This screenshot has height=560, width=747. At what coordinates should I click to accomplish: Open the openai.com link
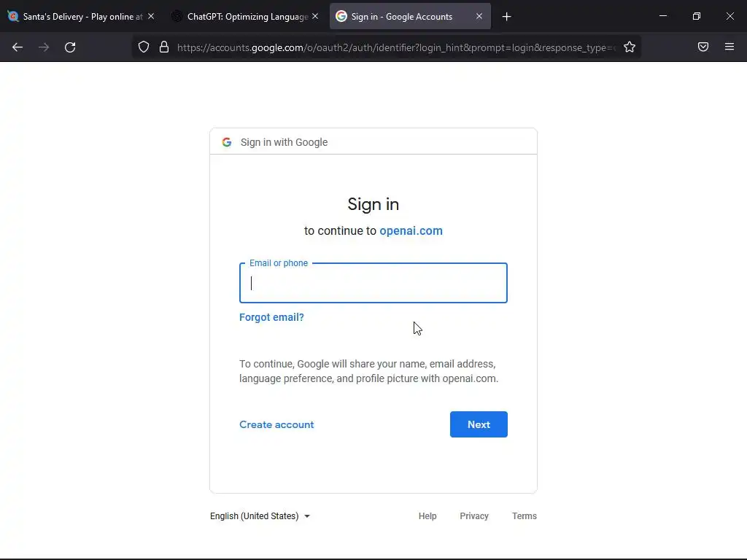tap(411, 230)
